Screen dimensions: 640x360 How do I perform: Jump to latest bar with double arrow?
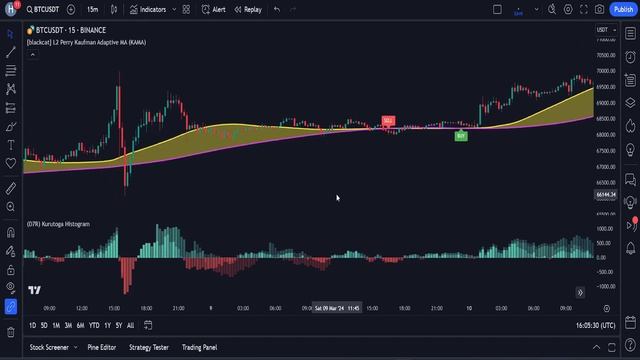tap(580, 292)
